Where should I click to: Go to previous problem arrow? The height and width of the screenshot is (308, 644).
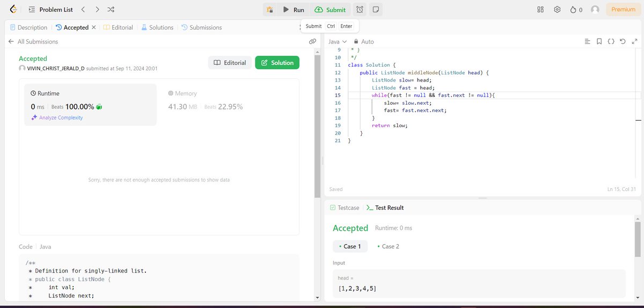83,10
